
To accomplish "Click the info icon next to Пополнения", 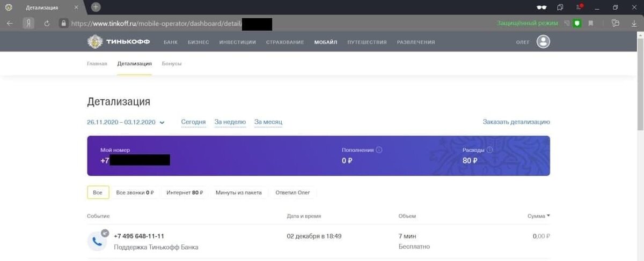I will [379, 150].
